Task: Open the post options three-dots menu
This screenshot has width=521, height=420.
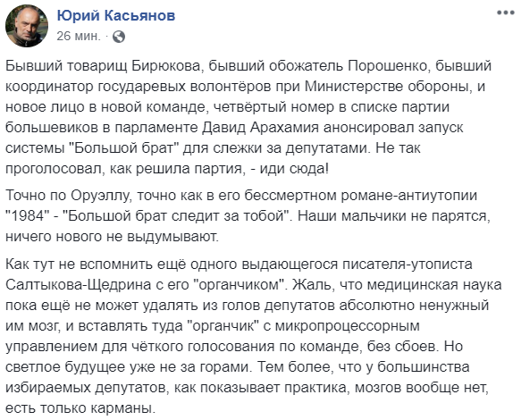Action: tap(506, 13)
